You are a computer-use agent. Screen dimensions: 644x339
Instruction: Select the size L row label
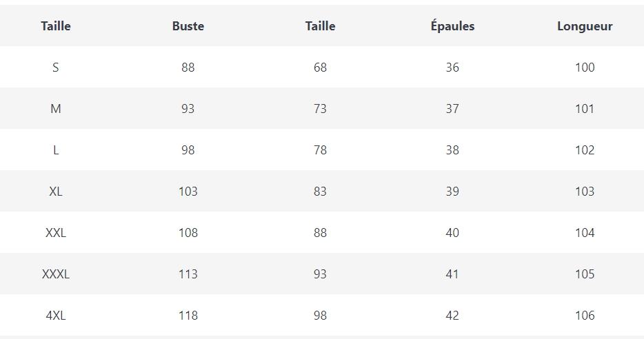point(56,150)
